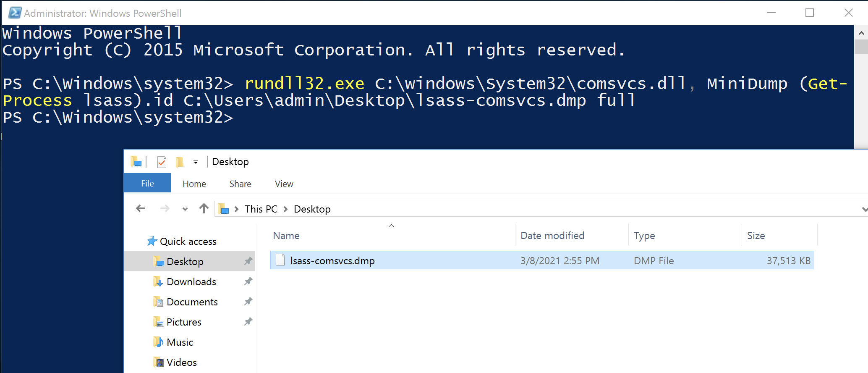Open the Customize Quick Access Toolbar dropdown
Viewport: 868px width, 373px height.
pos(196,162)
